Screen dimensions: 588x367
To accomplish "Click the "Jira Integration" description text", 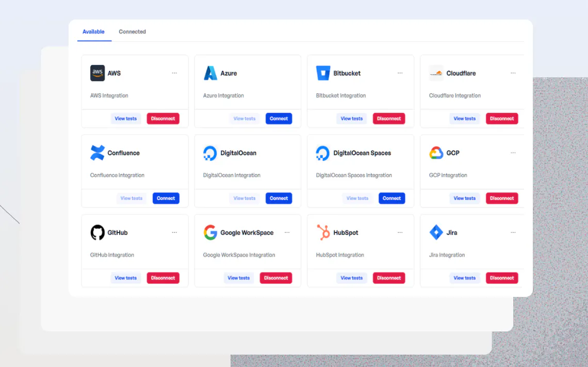I will 447,255.
